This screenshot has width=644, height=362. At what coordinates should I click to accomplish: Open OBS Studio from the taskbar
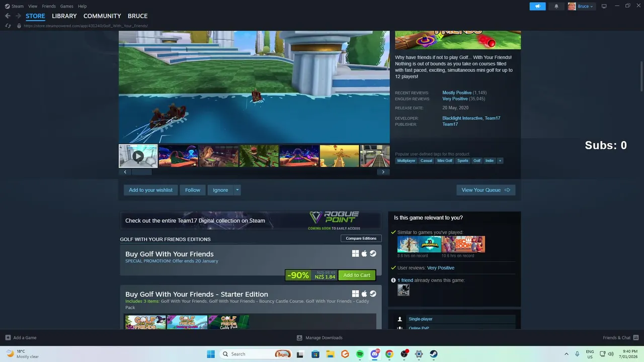click(404, 354)
